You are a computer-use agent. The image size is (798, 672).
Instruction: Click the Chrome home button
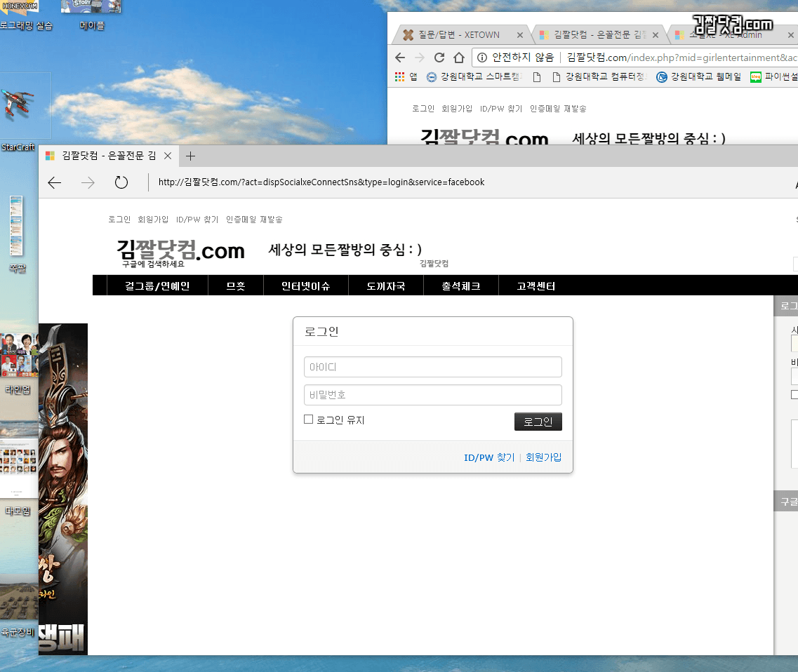tap(459, 58)
